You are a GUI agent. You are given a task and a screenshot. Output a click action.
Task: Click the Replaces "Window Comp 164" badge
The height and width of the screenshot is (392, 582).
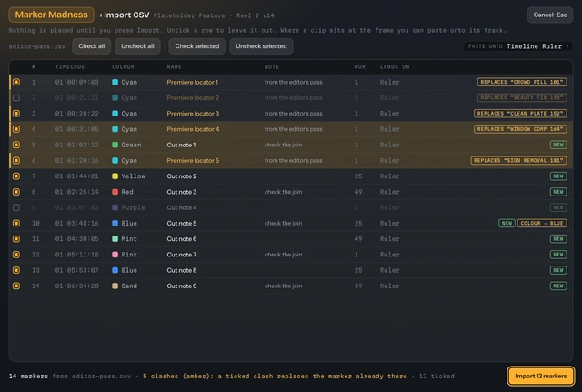(520, 129)
